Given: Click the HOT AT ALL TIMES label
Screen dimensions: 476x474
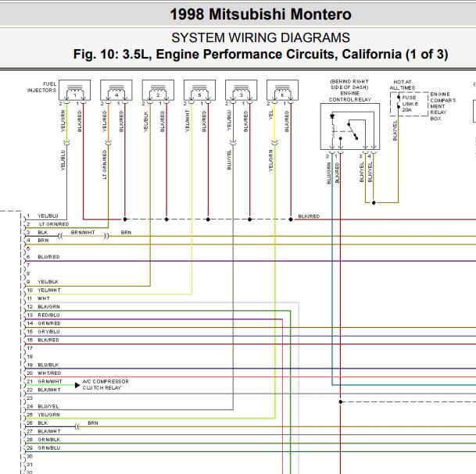Looking at the screenshot, I should click(403, 85).
